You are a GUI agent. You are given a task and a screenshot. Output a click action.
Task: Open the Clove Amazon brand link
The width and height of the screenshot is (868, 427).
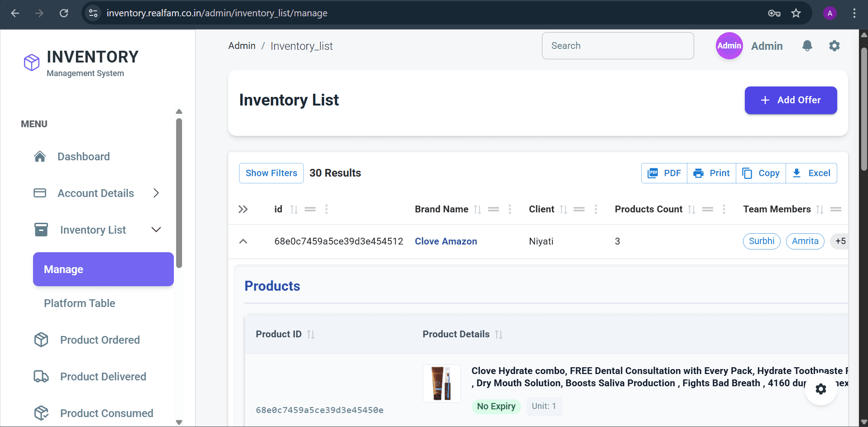point(446,241)
